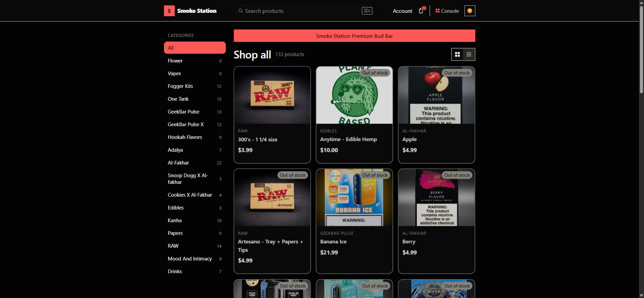Select the Snoop Dogg X Al-fakhar category
Viewport: 644px width, 298px height.
[195, 179]
